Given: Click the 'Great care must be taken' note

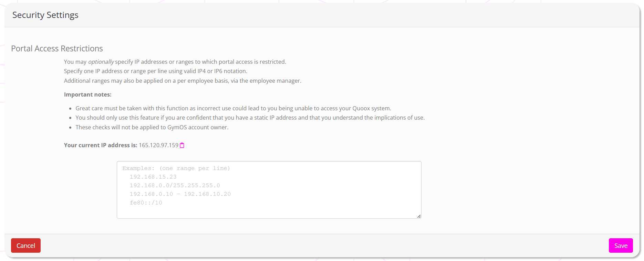Looking at the screenshot, I should pyautogui.click(x=233, y=108).
